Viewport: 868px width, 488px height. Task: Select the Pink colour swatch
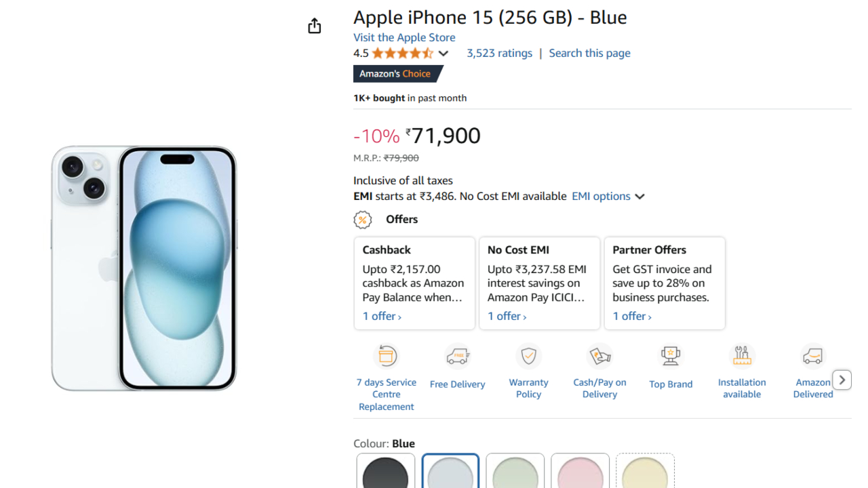(x=580, y=472)
